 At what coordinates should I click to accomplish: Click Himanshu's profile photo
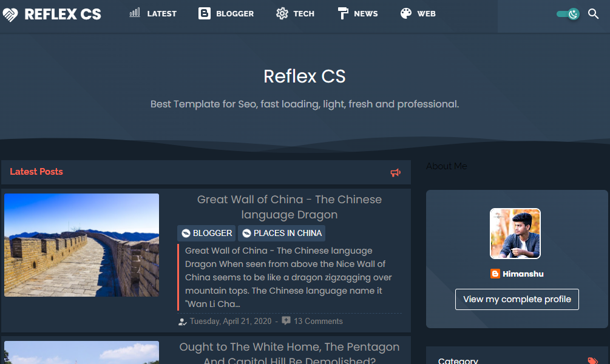click(x=515, y=234)
